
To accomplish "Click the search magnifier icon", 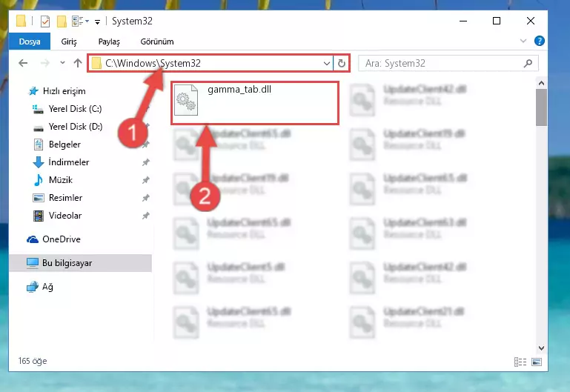I will coord(528,63).
